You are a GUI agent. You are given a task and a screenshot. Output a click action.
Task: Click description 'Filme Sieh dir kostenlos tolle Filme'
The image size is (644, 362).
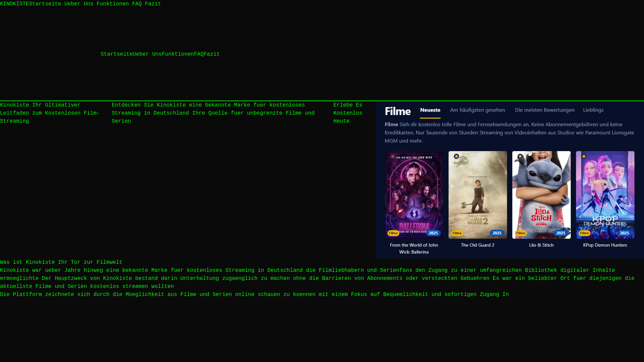[509, 133]
